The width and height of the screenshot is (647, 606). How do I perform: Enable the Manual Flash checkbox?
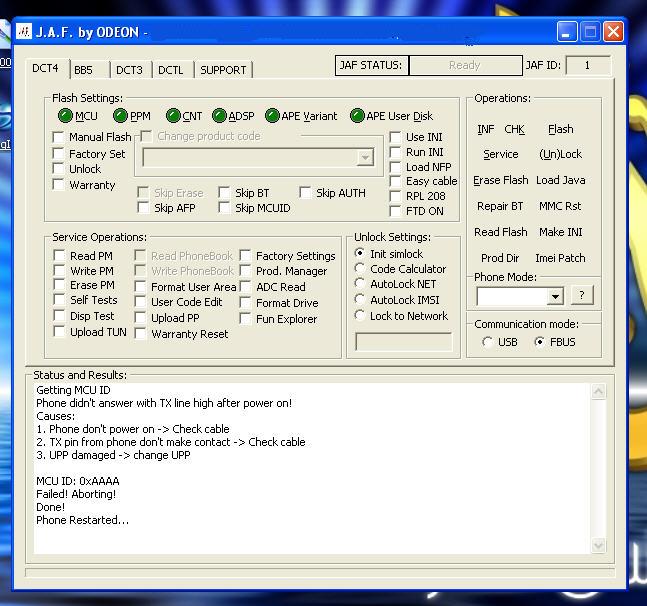pos(58,137)
